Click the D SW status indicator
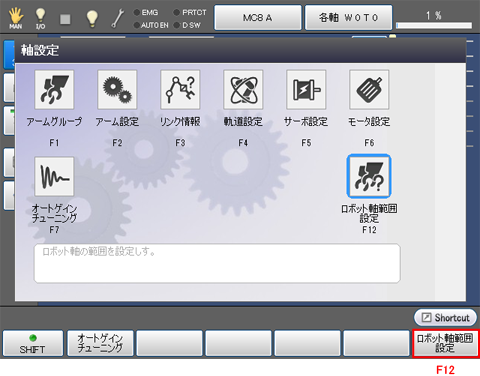 [187, 25]
